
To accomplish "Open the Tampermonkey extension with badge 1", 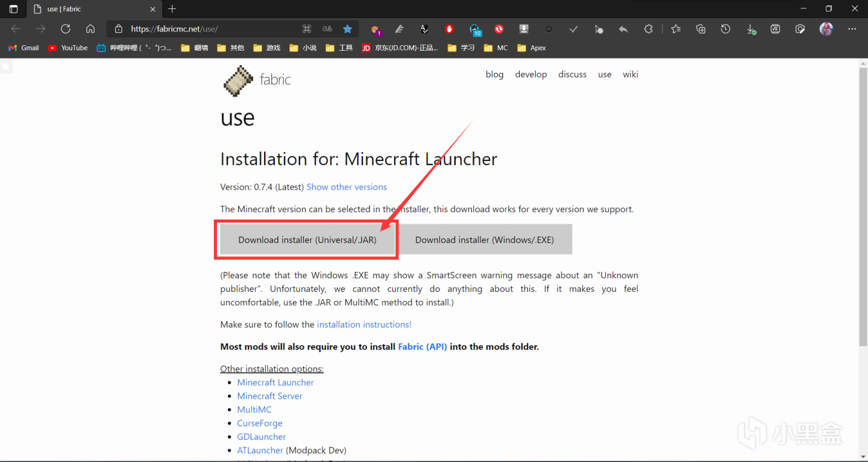I will click(x=376, y=29).
